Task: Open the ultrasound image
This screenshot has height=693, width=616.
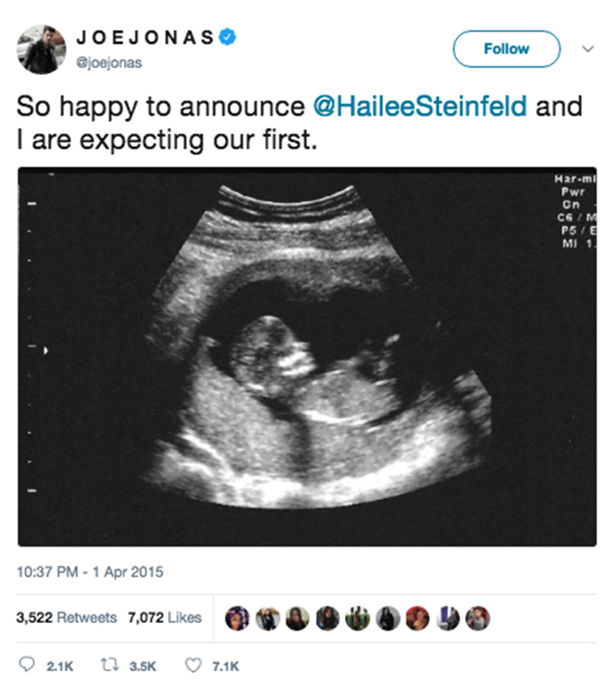Action: [x=306, y=356]
